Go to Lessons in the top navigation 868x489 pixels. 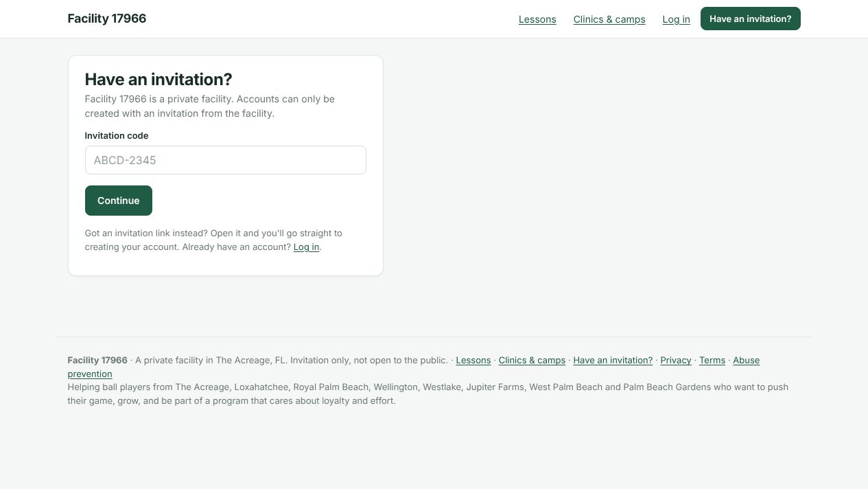coord(537,19)
